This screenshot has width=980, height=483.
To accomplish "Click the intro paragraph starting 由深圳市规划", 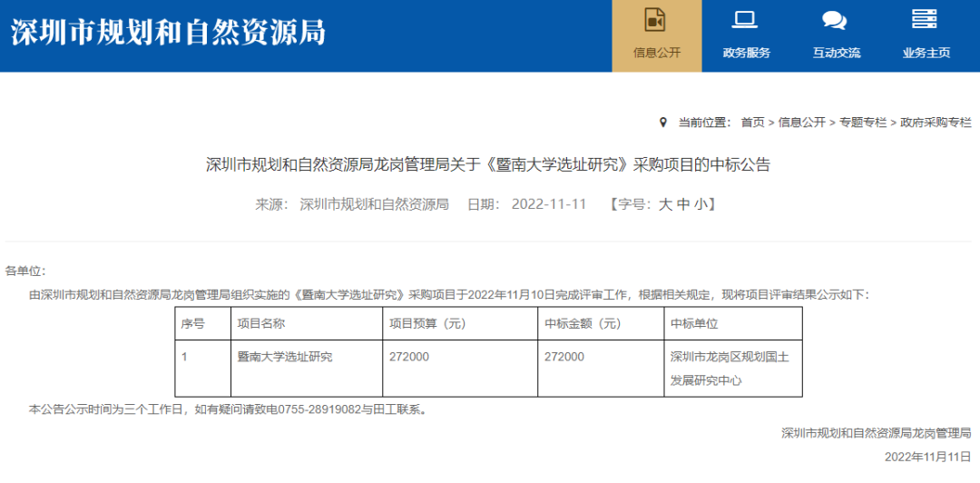I will [x=449, y=295].
